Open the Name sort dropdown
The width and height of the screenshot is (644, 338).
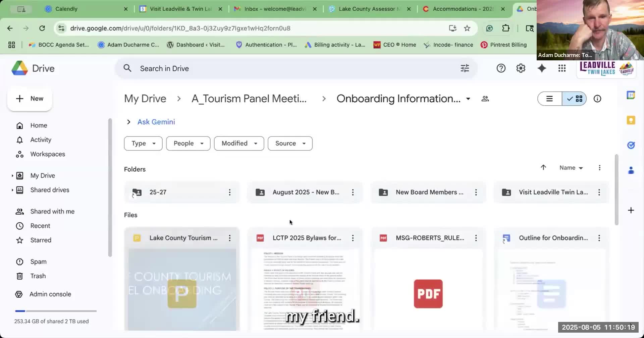[x=571, y=168]
